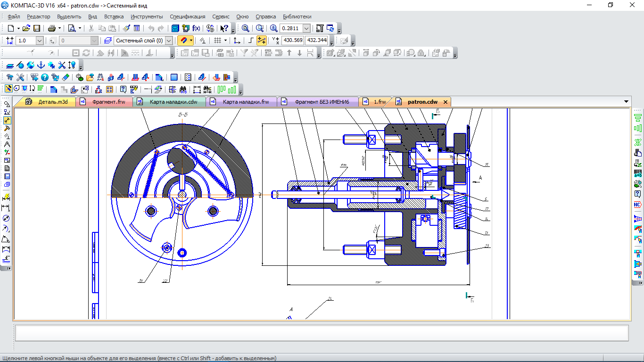The image size is (644, 362).
Task: Click the zoom-in magnifier icon
Action: click(x=274, y=28)
